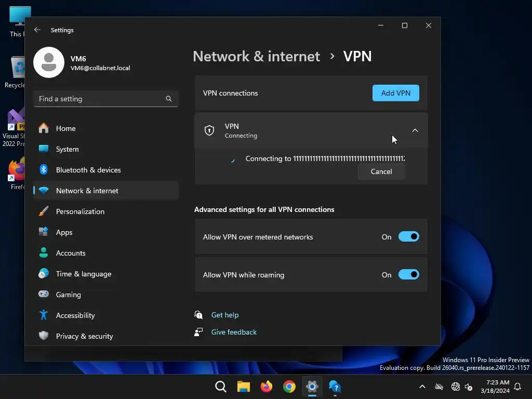The image size is (532, 399).
Task: Open the clock showing 7:23 AM
Action: click(495, 387)
